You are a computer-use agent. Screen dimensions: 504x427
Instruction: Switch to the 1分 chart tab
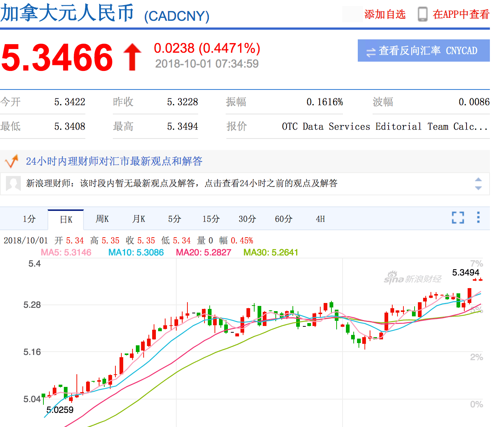[x=29, y=219]
